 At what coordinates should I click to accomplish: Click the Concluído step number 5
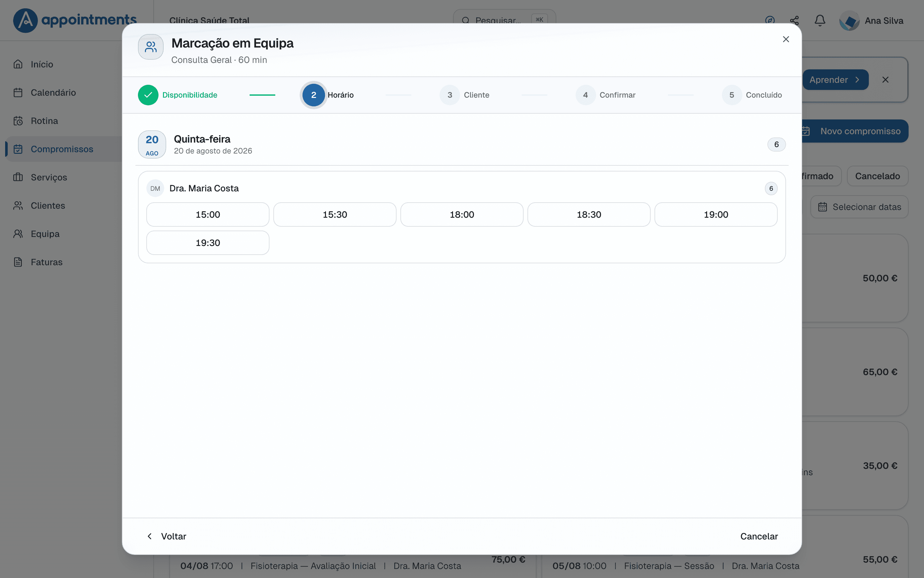point(732,95)
